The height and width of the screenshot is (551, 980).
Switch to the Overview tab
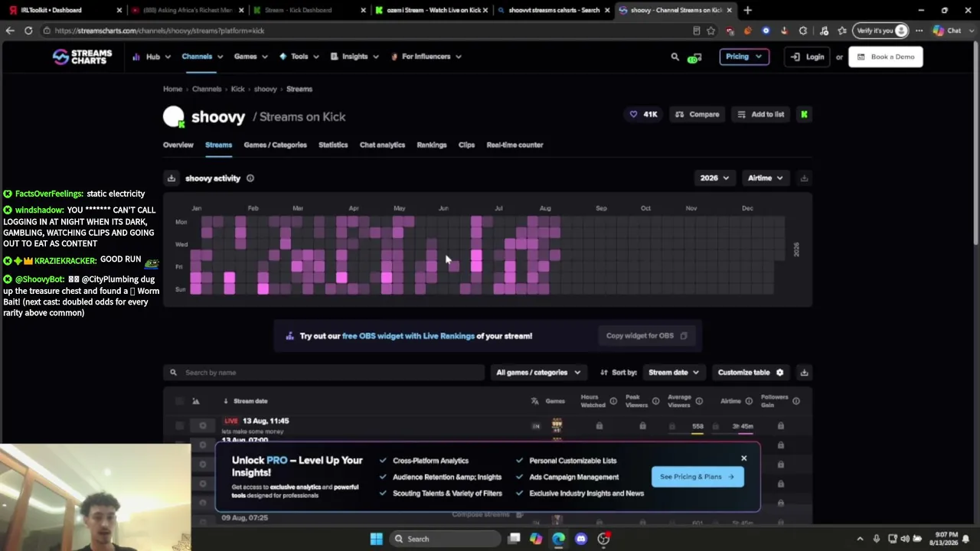[178, 145]
